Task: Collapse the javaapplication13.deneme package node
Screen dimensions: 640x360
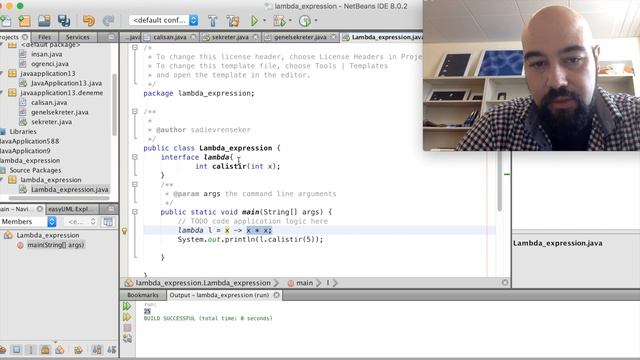Action: pos(2,93)
